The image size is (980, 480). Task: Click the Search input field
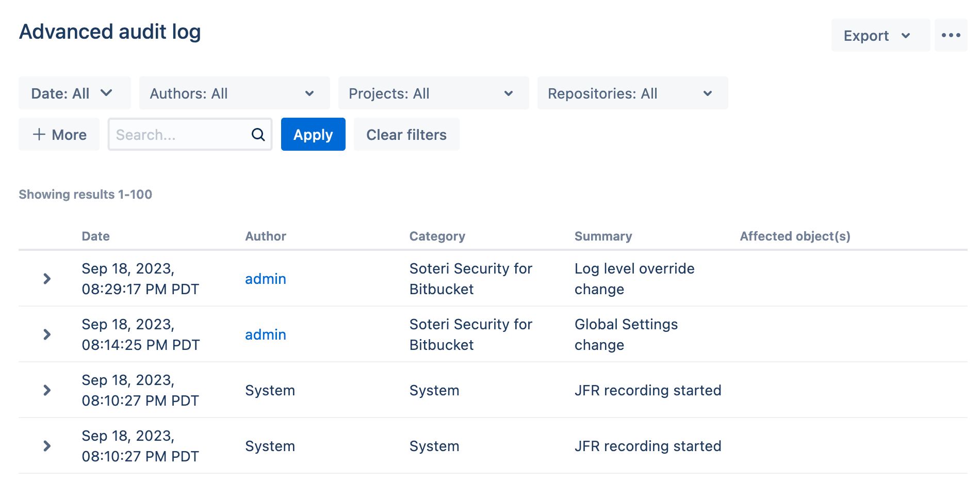pyautogui.click(x=181, y=135)
